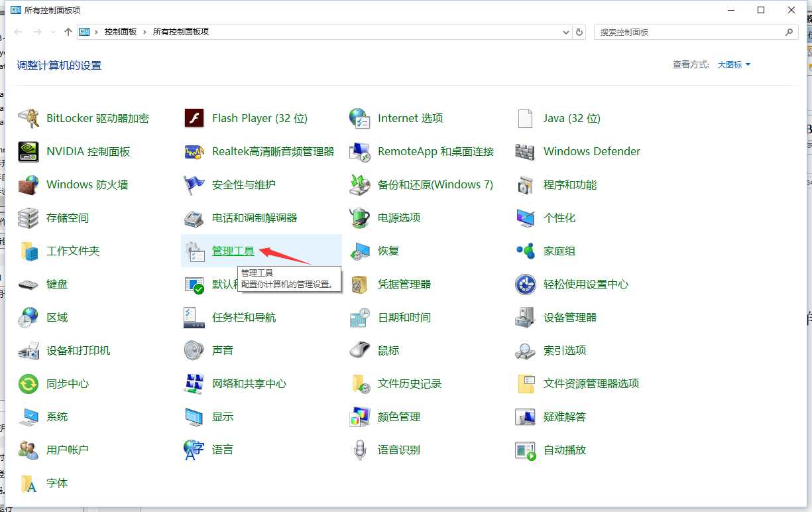The width and height of the screenshot is (812, 512).
Task: Click the 凭据管理器 safe icon
Action: point(359,284)
